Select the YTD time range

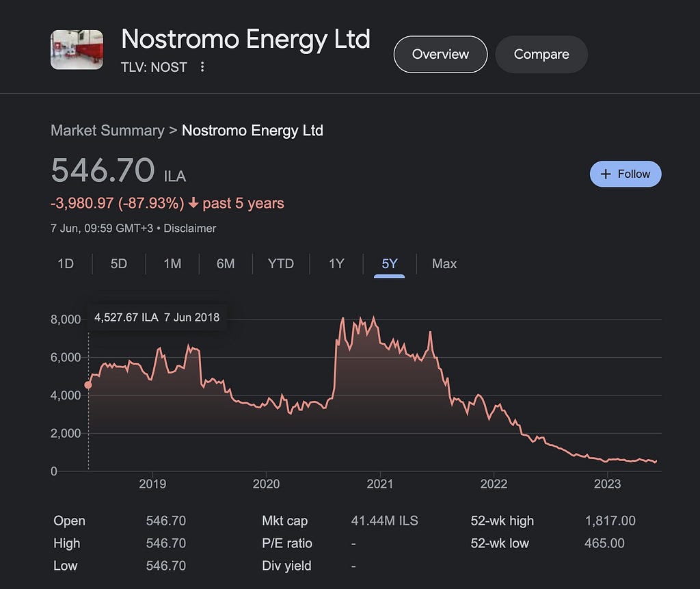tap(281, 263)
